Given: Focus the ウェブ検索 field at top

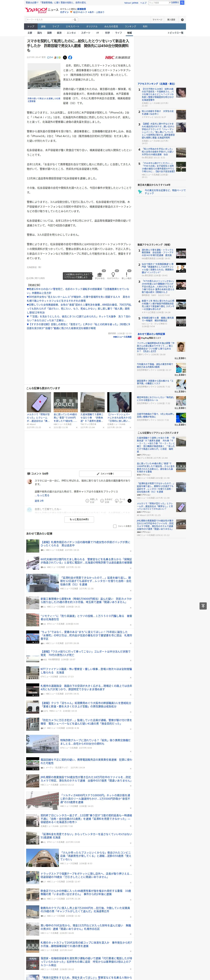Looking at the screenshot, I should [158, 3].
